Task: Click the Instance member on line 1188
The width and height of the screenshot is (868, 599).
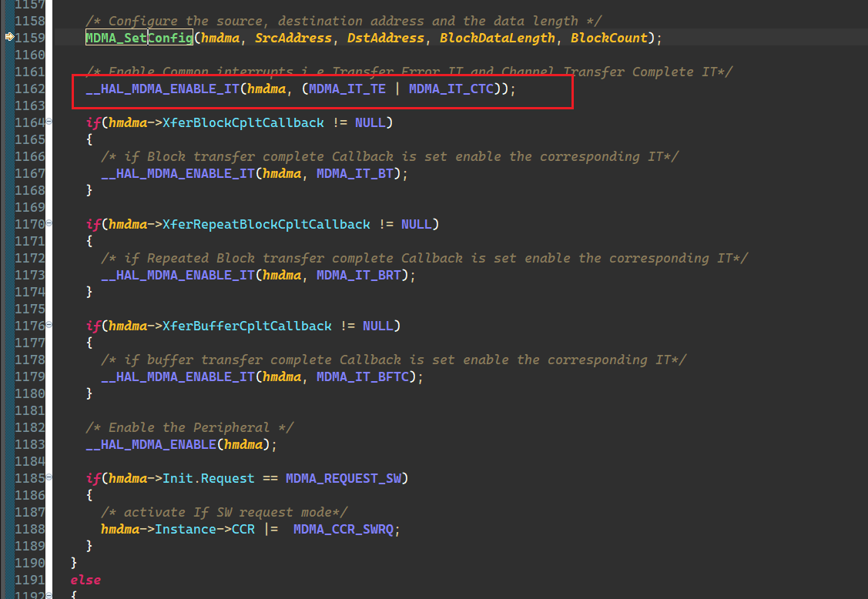Action: click(186, 529)
